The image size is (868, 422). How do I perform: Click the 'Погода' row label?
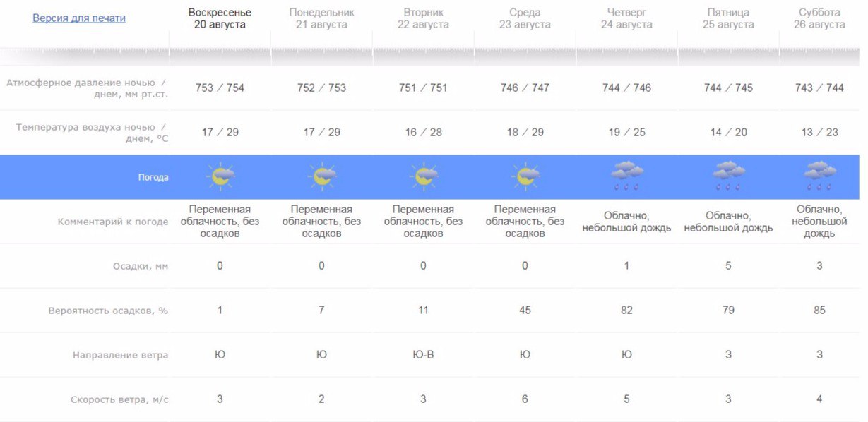pyautogui.click(x=153, y=177)
